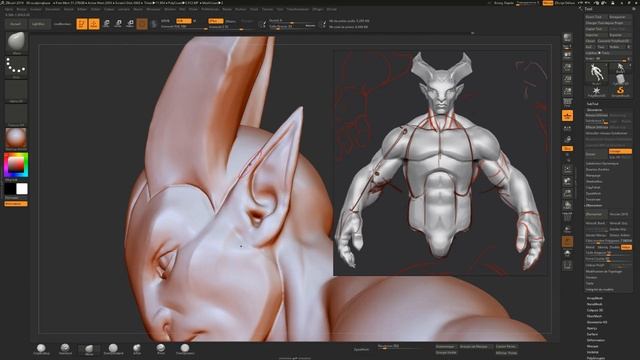Expand the NanoMesh section
This screenshot has height=360, width=640.
click(595, 304)
